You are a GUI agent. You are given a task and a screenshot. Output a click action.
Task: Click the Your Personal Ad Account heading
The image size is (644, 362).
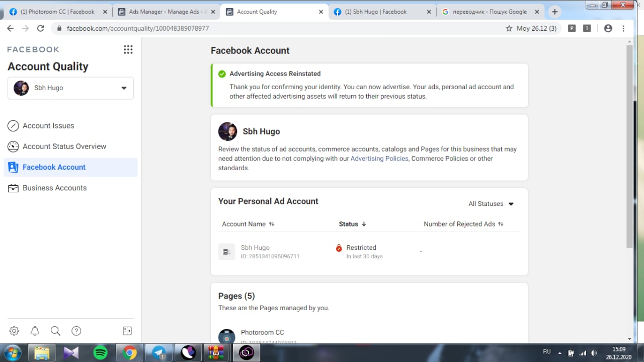268,201
